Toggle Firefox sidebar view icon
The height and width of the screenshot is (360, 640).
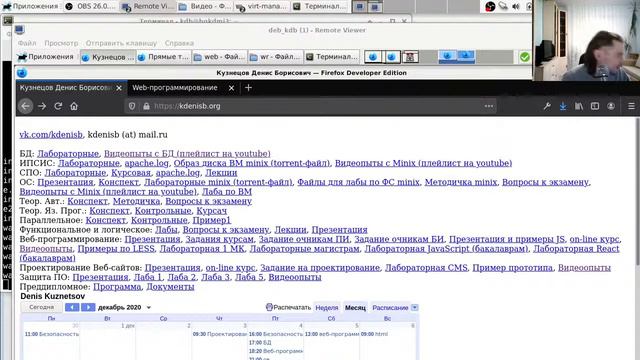[x=595, y=106]
